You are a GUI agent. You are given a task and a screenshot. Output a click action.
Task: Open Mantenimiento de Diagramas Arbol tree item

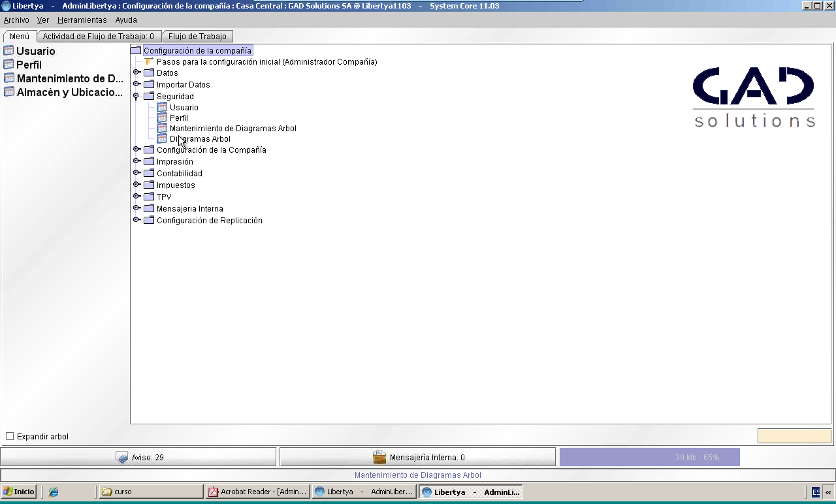[x=233, y=129]
